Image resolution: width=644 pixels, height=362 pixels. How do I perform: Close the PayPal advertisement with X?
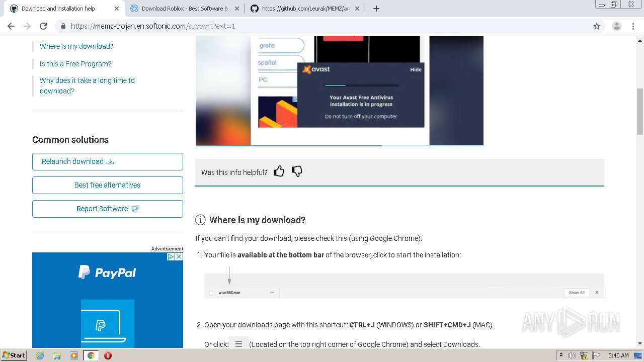point(179,256)
